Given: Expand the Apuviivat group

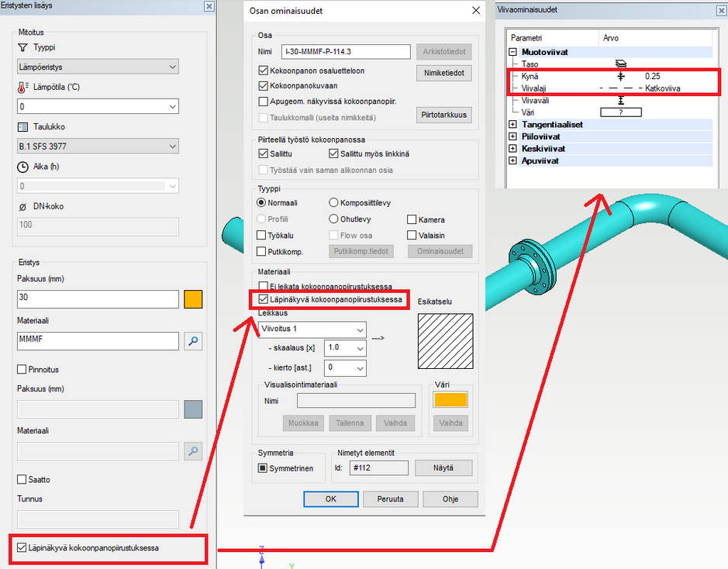Looking at the screenshot, I should pyautogui.click(x=513, y=160).
